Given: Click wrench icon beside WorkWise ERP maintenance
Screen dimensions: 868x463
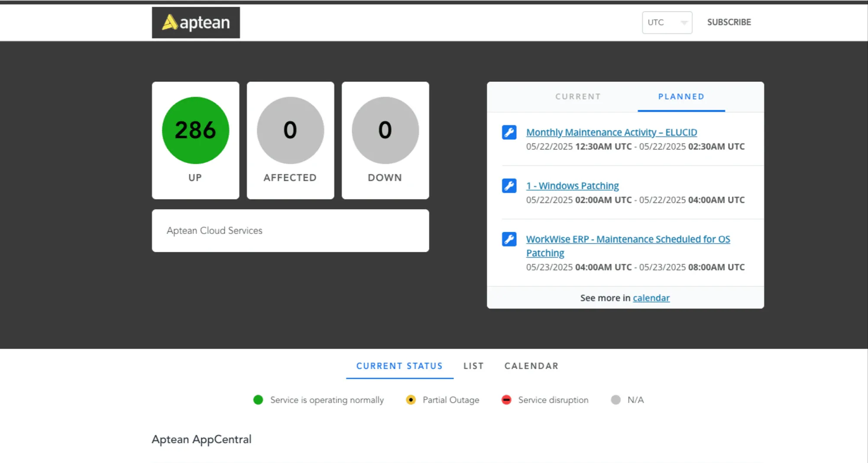Looking at the screenshot, I should point(509,239).
